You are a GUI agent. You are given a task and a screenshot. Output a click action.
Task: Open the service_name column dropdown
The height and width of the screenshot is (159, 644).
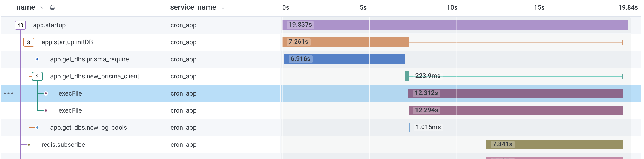point(222,7)
